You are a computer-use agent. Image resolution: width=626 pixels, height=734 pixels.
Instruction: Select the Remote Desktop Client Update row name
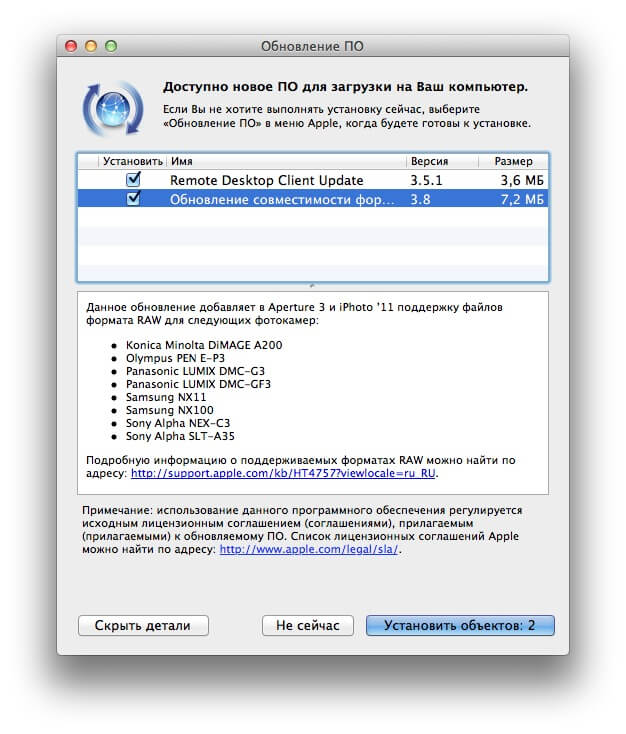(266, 180)
